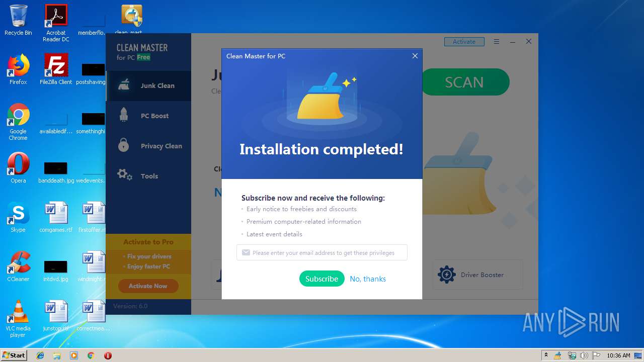The width and height of the screenshot is (644, 362).
Task: Open Opera desktop shortcut
Action: click(18, 167)
